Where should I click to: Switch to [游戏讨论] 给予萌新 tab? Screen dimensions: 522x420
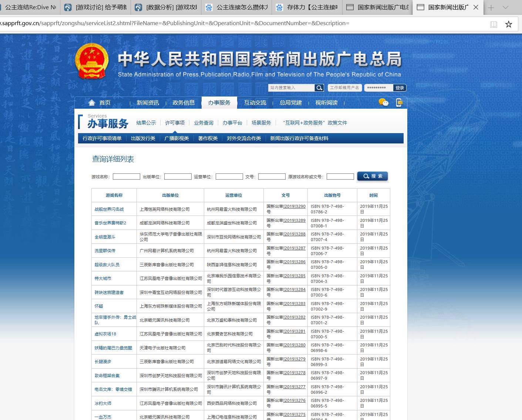pos(95,7)
